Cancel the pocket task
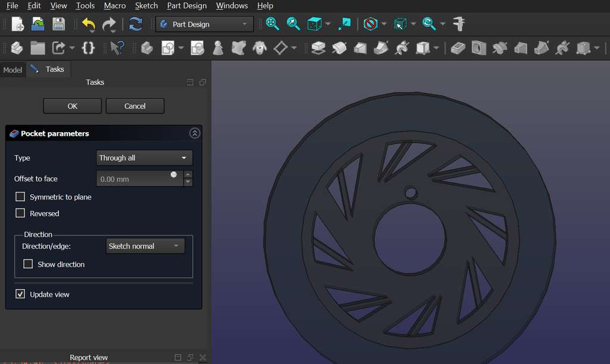Image resolution: width=610 pixels, height=364 pixels. [x=135, y=106]
